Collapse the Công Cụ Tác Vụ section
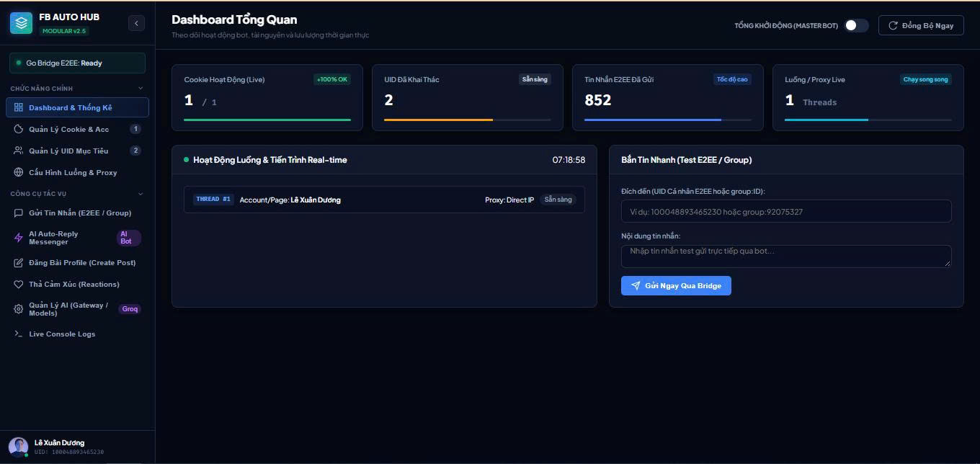 (140, 194)
